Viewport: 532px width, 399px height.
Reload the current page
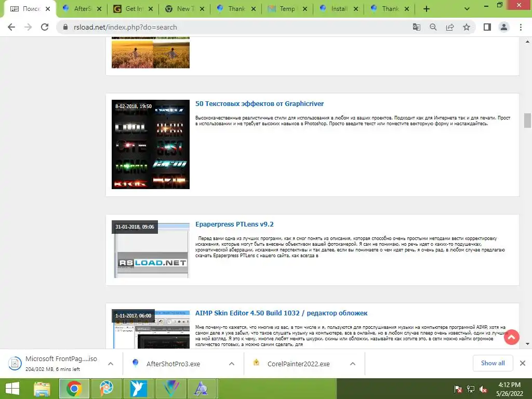point(45,27)
